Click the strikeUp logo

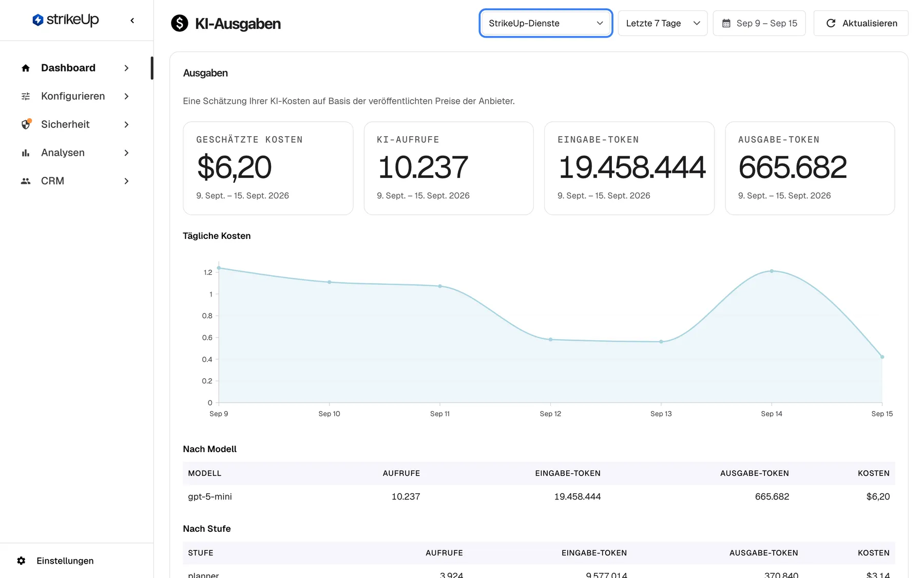tap(66, 20)
